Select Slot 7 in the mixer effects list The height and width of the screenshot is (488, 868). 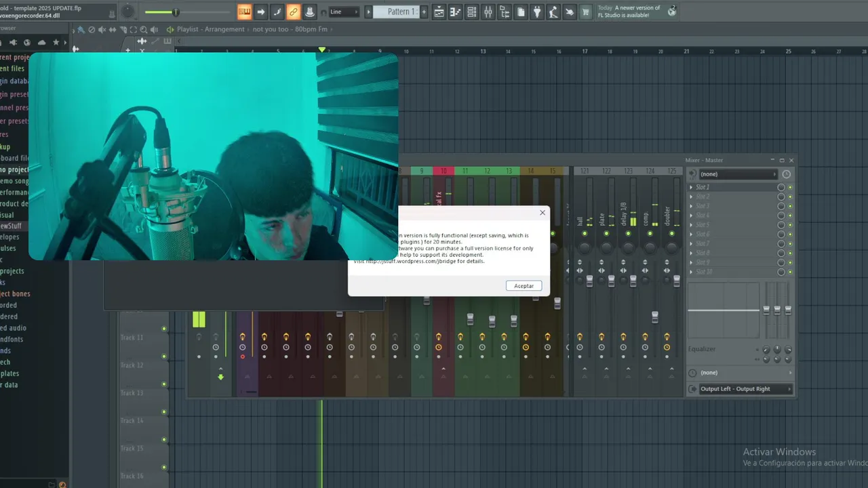703,243
